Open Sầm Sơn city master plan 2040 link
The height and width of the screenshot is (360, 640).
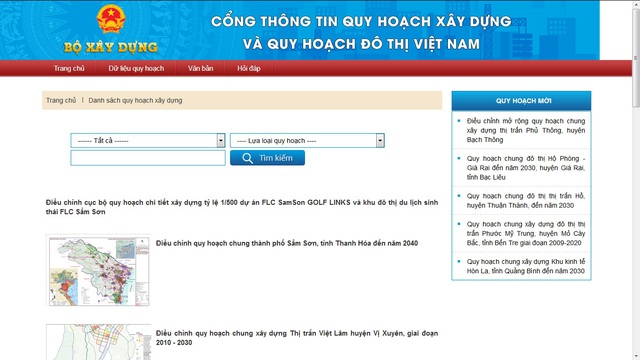(287, 243)
